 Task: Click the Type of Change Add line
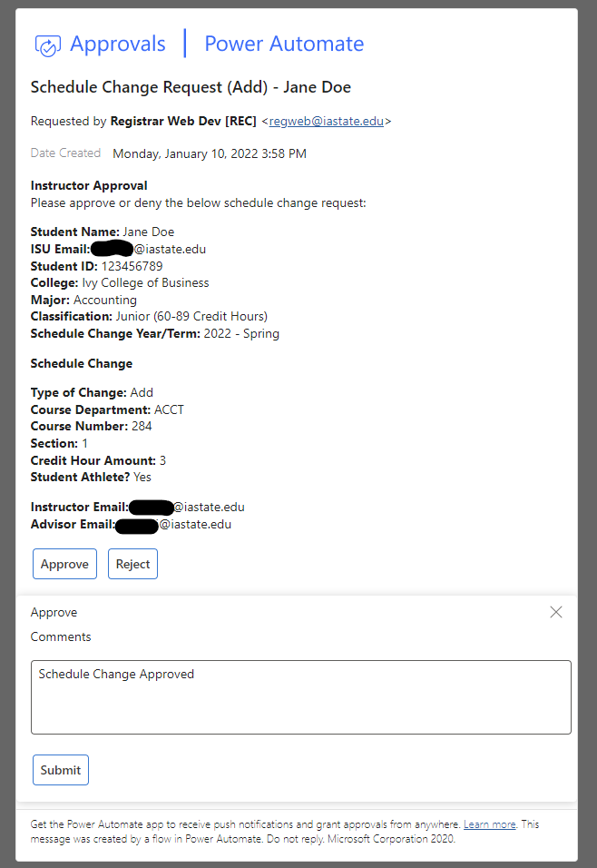click(x=92, y=392)
